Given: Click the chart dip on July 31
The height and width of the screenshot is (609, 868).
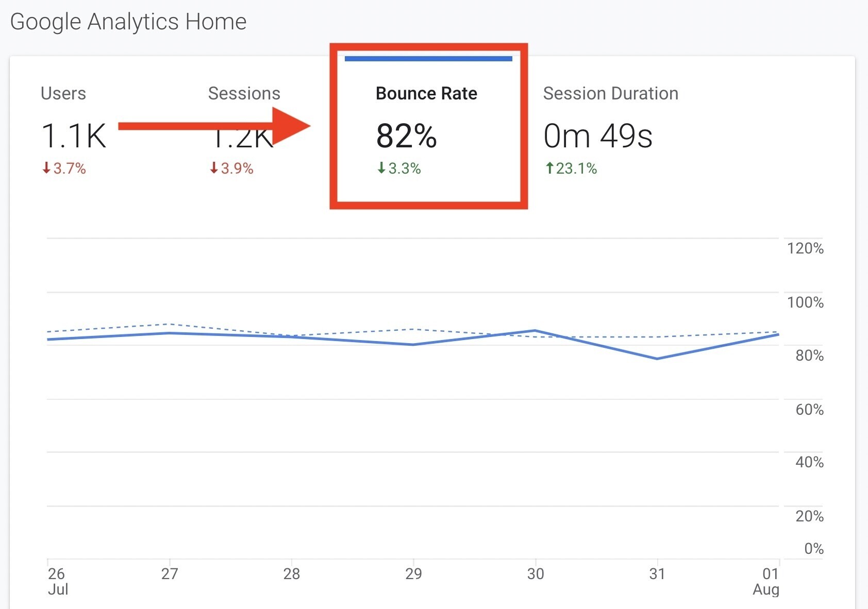Looking at the screenshot, I should (657, 358).
